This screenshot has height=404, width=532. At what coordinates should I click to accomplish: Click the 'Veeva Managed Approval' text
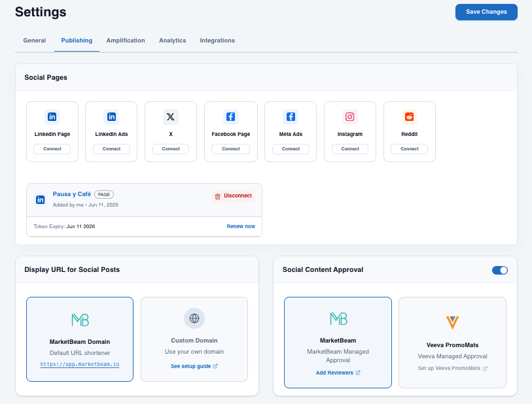coord(452,356)
